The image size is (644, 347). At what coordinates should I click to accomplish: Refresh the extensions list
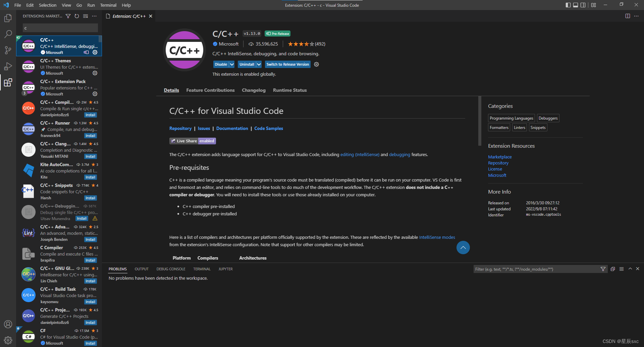click(77, 16)
